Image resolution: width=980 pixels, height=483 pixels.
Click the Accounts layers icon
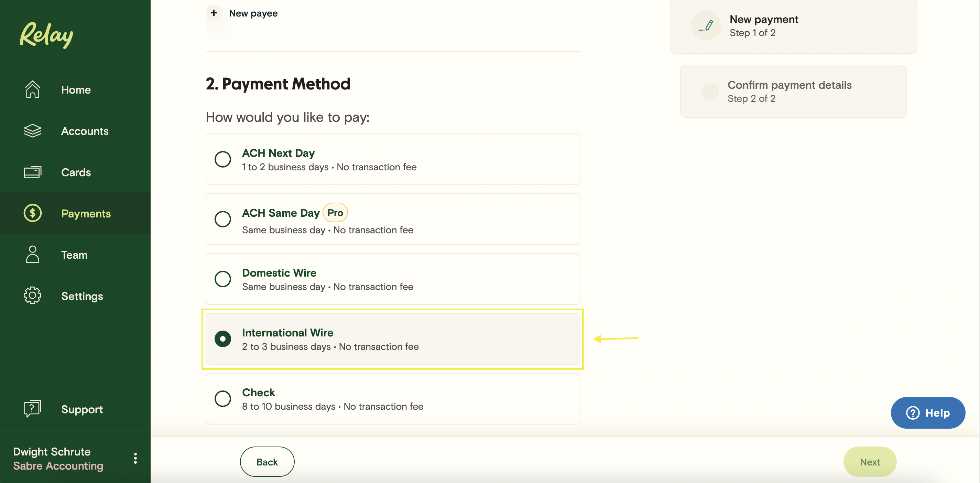pos(33,130)
